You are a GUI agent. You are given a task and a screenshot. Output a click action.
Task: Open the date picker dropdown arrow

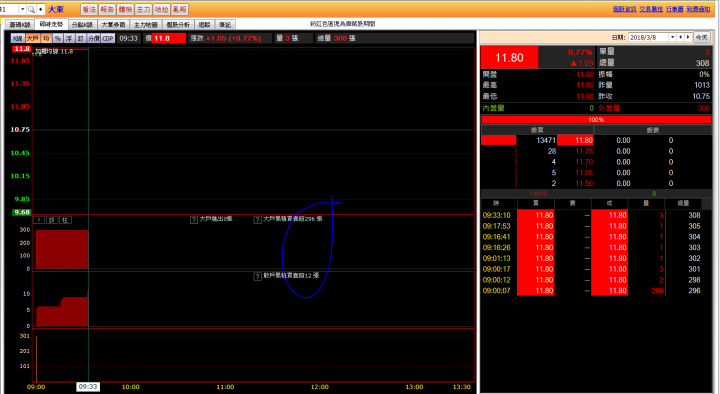point(673,37)
